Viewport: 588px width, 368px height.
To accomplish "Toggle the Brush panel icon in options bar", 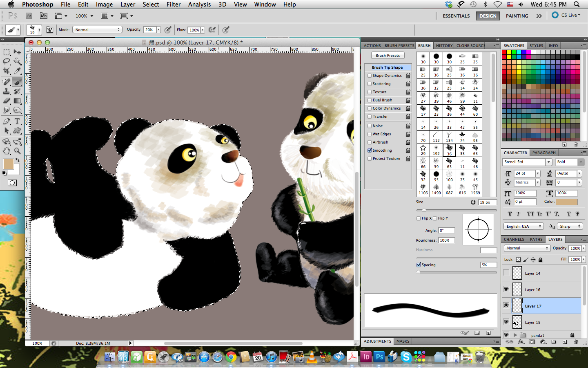I will 50,30.
